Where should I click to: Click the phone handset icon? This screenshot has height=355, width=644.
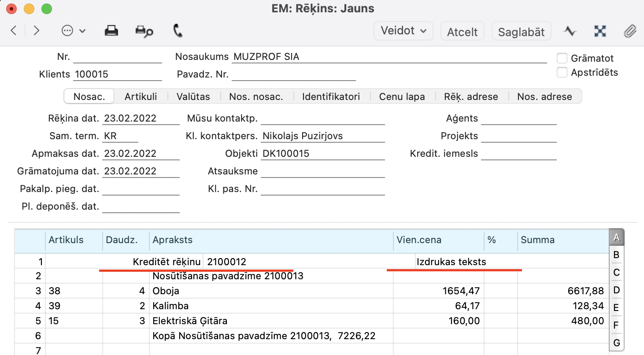[x=178, y=31]
